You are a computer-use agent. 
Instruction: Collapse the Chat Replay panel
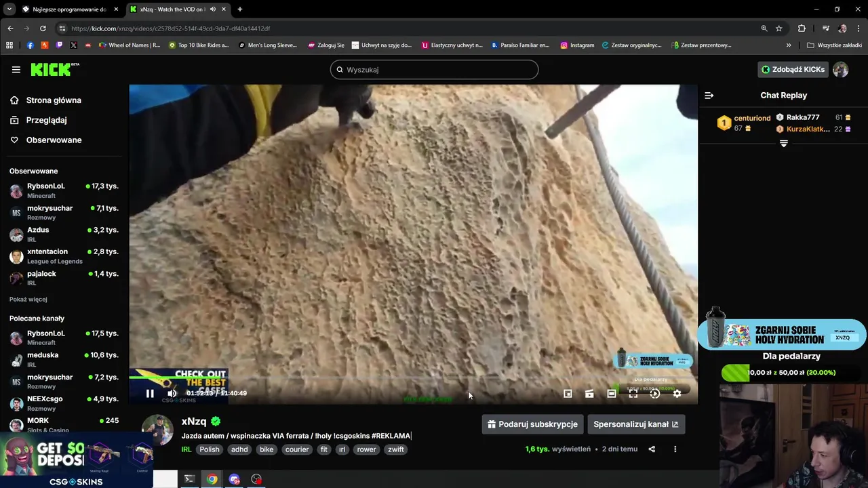pos(709,96)
